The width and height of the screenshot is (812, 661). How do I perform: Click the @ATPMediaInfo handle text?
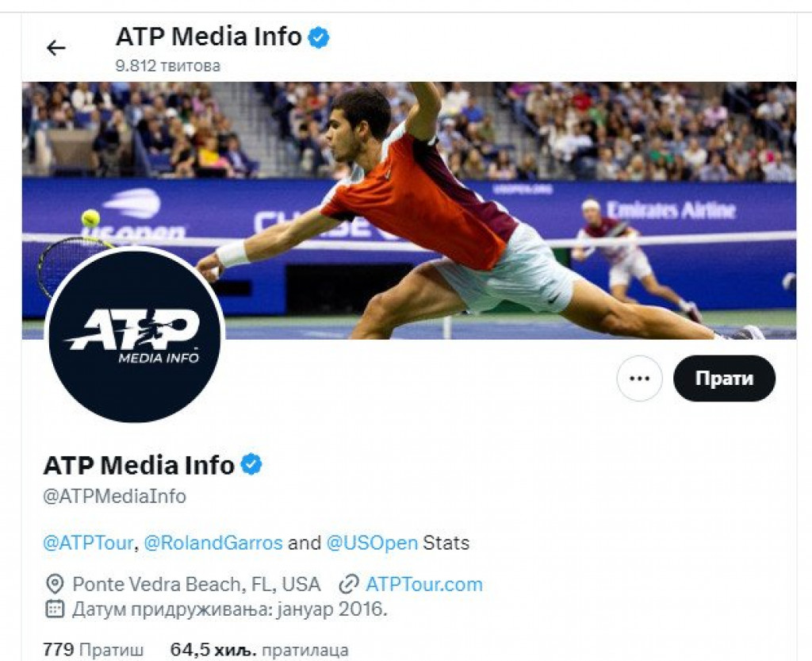tap(115, 496)
